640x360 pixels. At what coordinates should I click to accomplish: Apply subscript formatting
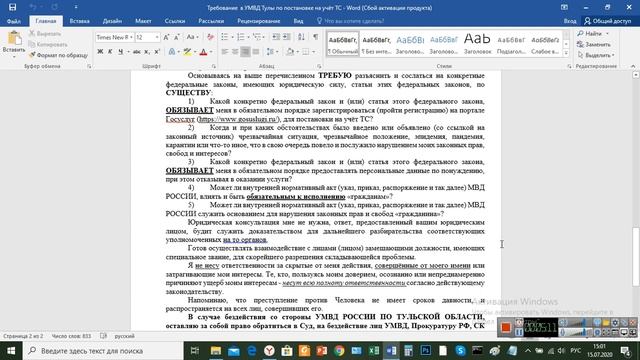click(147, 52)
